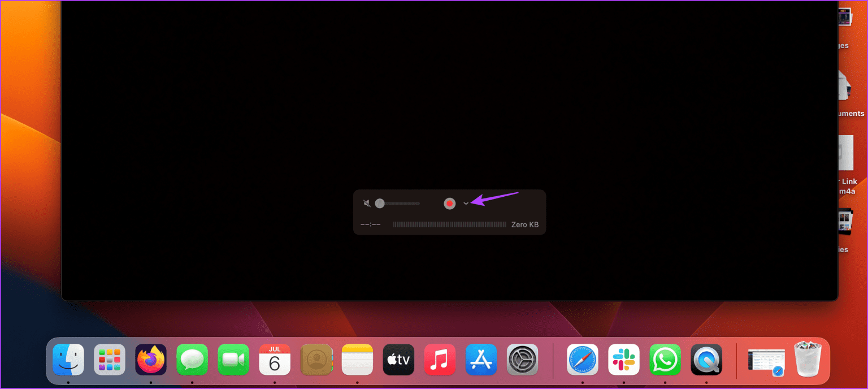This screenshot has height=389, width=868.
Task: Open the App Store
Action: (x=481, y=360)
